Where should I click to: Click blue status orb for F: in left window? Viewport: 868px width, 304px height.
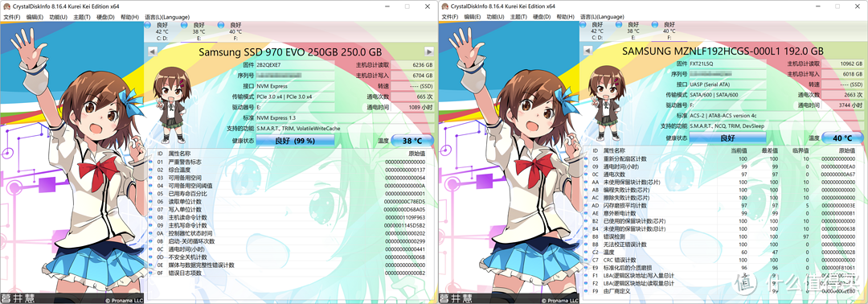tap(221, 25)
